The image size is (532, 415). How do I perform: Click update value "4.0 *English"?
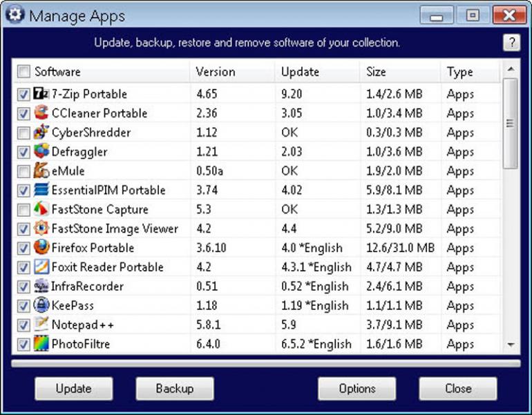312,248
